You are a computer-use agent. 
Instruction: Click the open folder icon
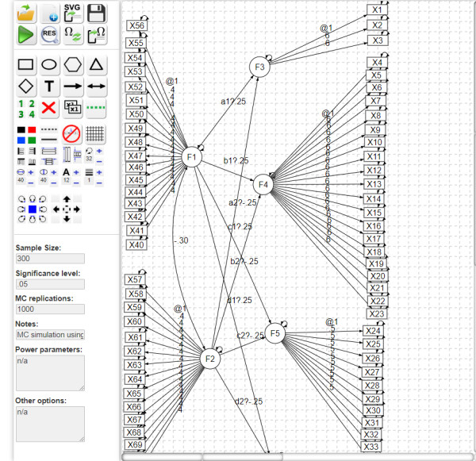pyautogui.click(x=26, y=12)
